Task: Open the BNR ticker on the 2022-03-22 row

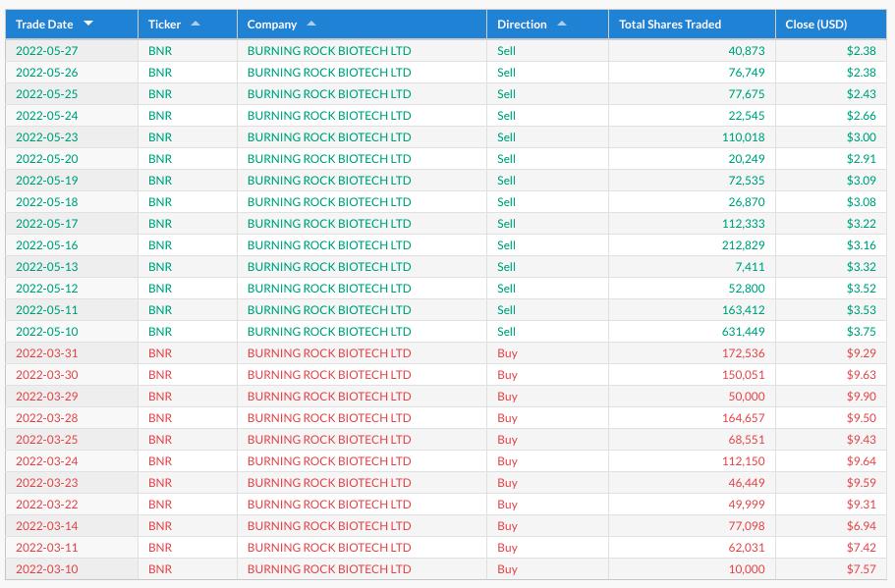Action: (160, 505)
